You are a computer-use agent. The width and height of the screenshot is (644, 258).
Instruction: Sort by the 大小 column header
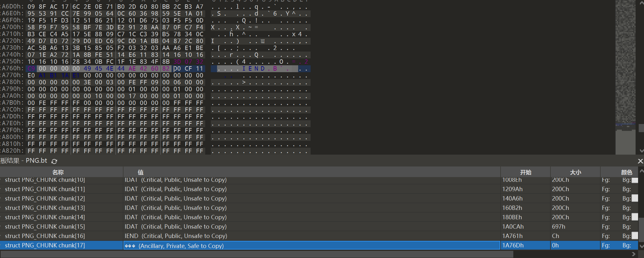(575, 172)
